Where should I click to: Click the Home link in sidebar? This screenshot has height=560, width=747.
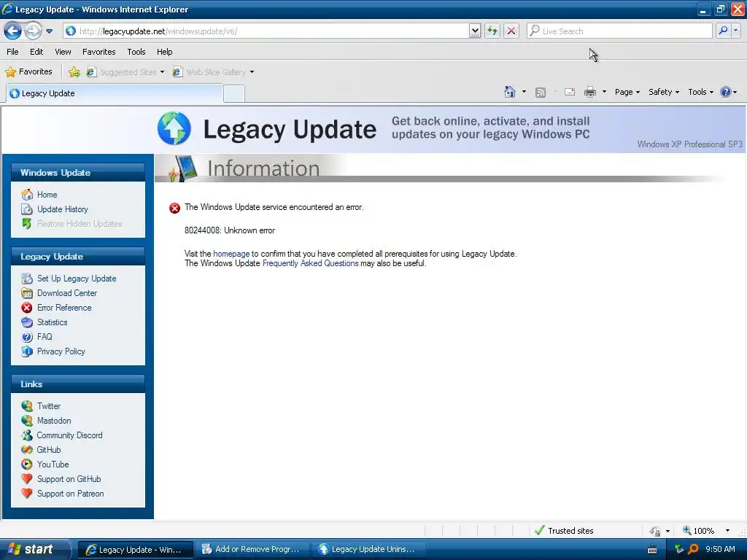tap(47, 195)
